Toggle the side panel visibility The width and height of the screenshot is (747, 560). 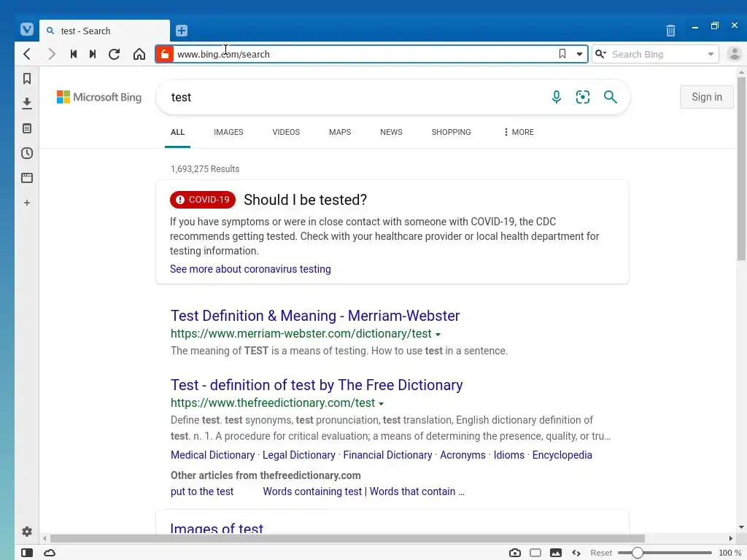27,553
